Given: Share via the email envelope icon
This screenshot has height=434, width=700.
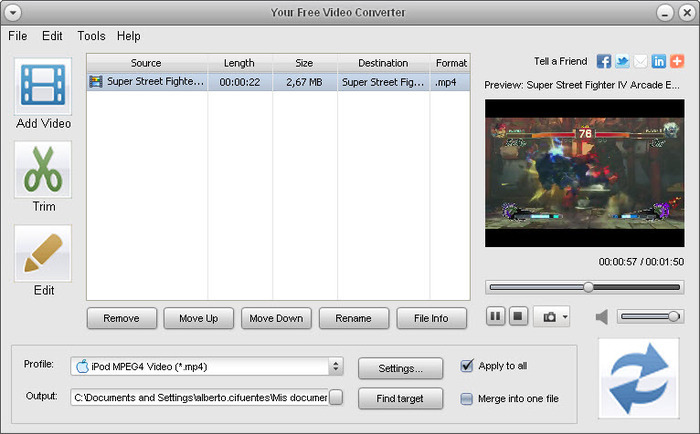Looking at the screenshot, I should [640, 61].
